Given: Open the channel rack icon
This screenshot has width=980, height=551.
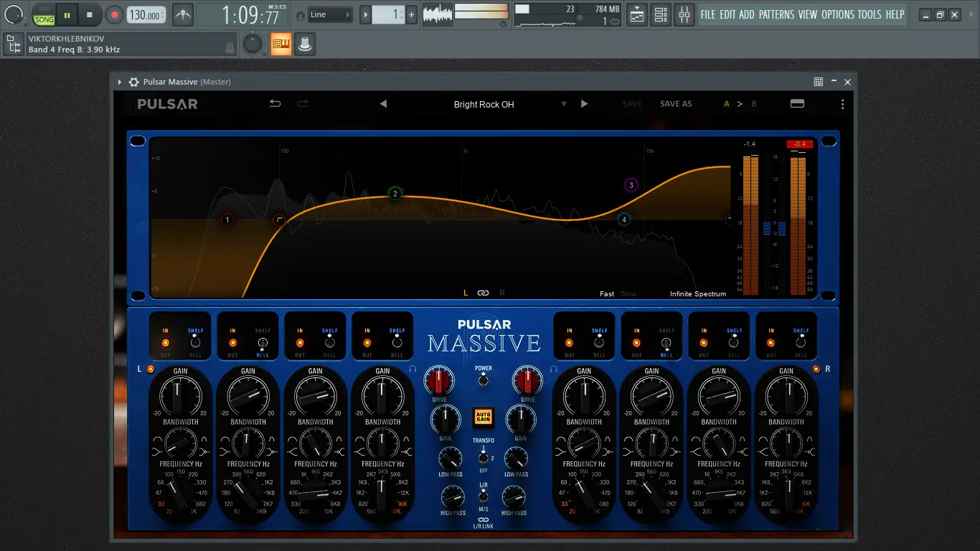Looking at the screenshot, I should point(661,14).
